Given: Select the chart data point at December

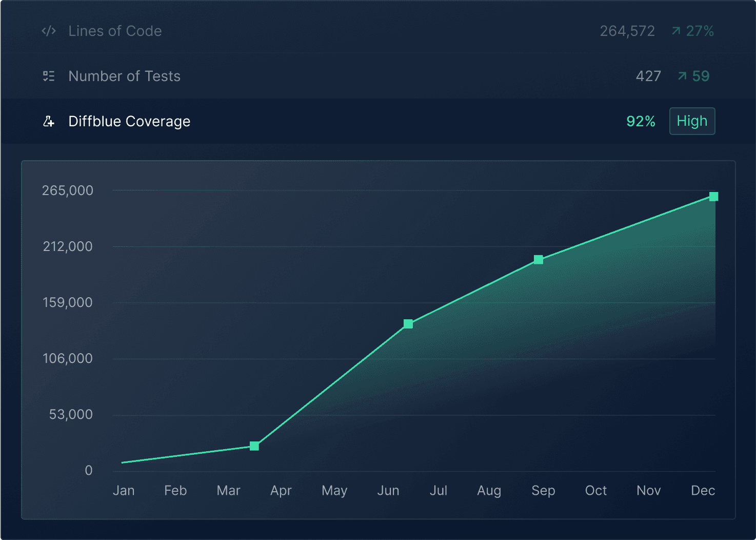Looking at the screenshot, I should (713, 197).
